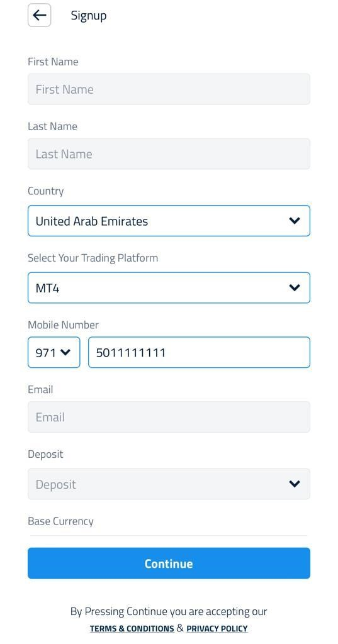This screenshot has width=338, height=644.
Task: Click the mobile number field 5011111111
Action: (x=199, y=352)
